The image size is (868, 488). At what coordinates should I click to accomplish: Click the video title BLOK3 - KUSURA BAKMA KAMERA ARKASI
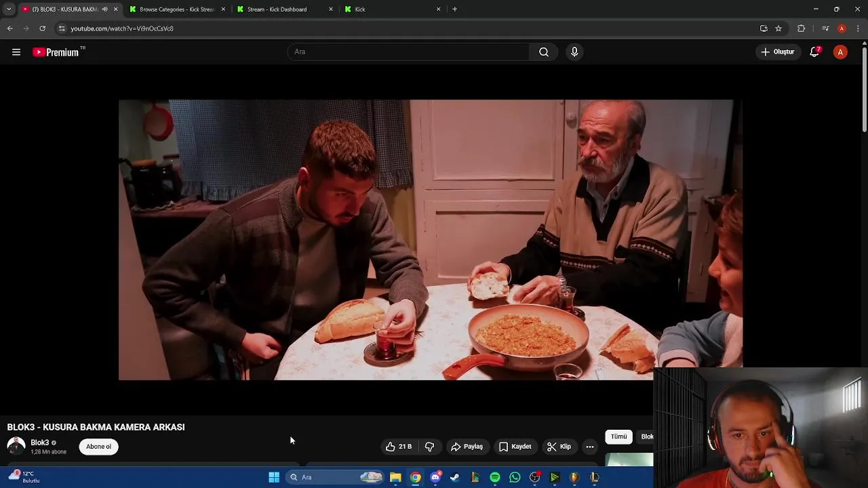coord(96,427)
